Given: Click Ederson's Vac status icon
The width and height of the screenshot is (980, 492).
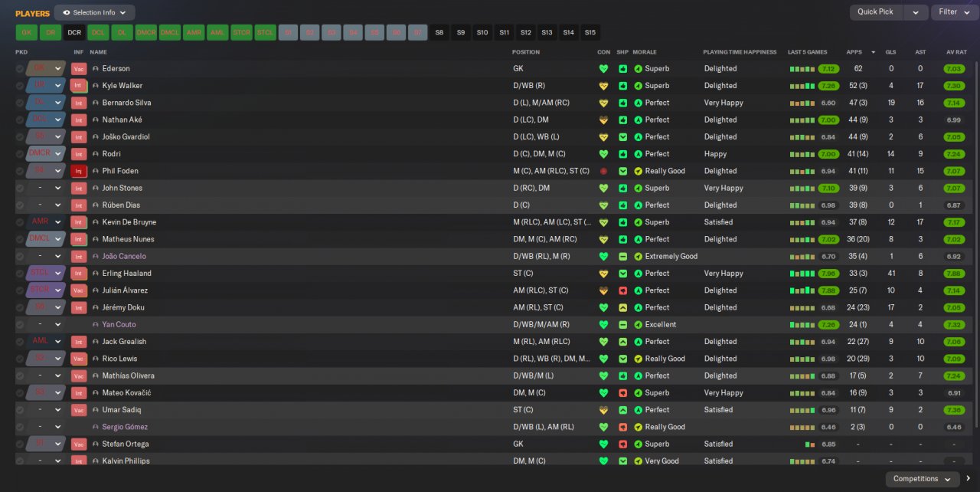Looking at the screenshot, I should point(78,69).
